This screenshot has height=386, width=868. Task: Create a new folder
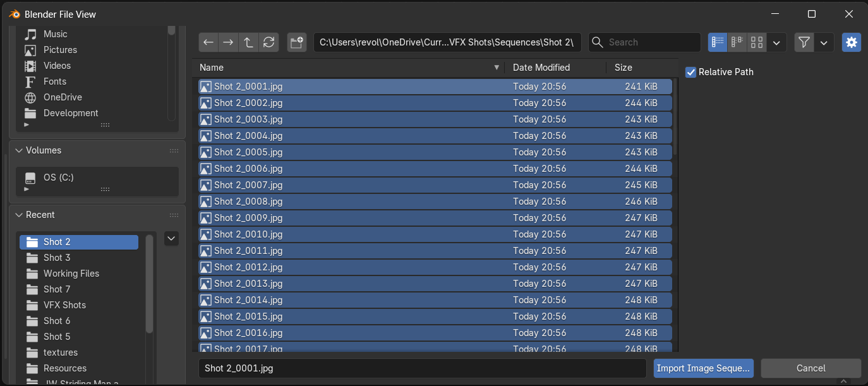[x=296, y=42]
